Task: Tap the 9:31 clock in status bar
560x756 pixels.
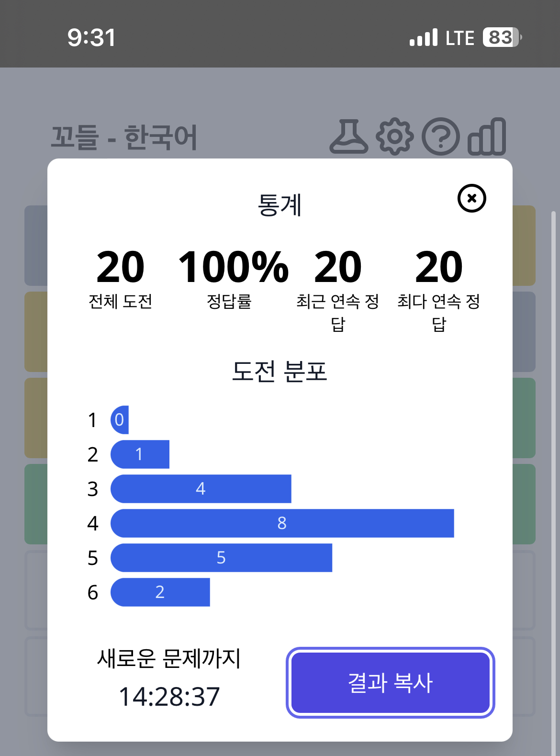Action: point(91,37)
